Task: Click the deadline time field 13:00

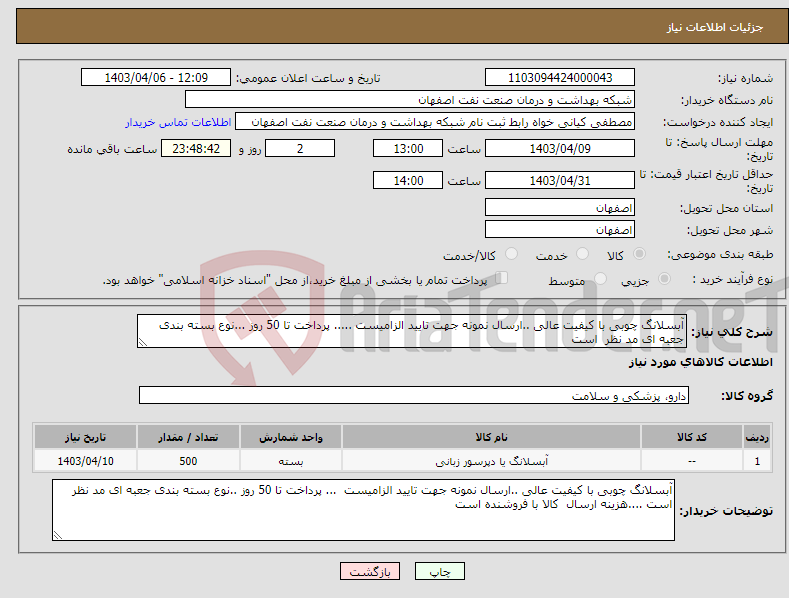Action: click(408, 149)
